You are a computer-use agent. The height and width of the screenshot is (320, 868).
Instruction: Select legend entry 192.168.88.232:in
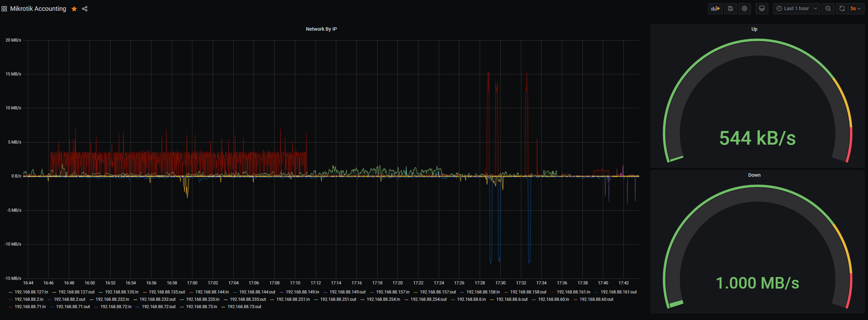tap(112, 299)
